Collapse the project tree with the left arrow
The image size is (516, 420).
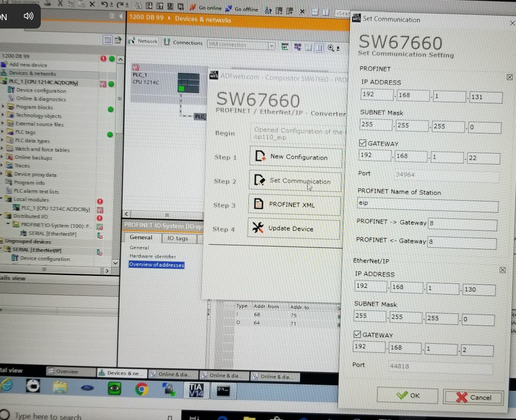[x=121, y=16]
